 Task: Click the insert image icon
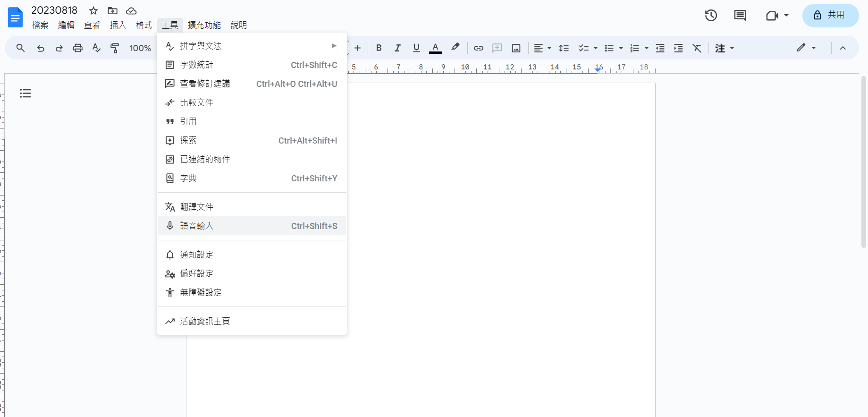point(516,48)
